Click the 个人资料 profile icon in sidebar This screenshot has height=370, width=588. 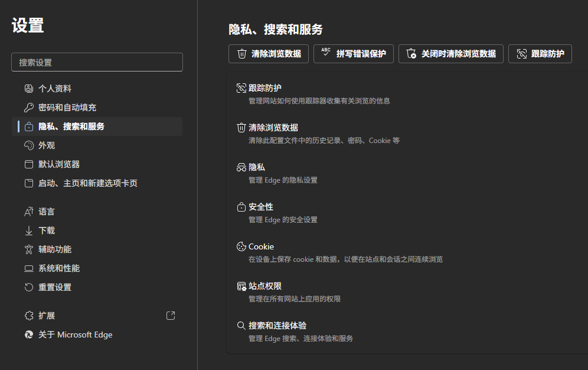coord(28,88)
